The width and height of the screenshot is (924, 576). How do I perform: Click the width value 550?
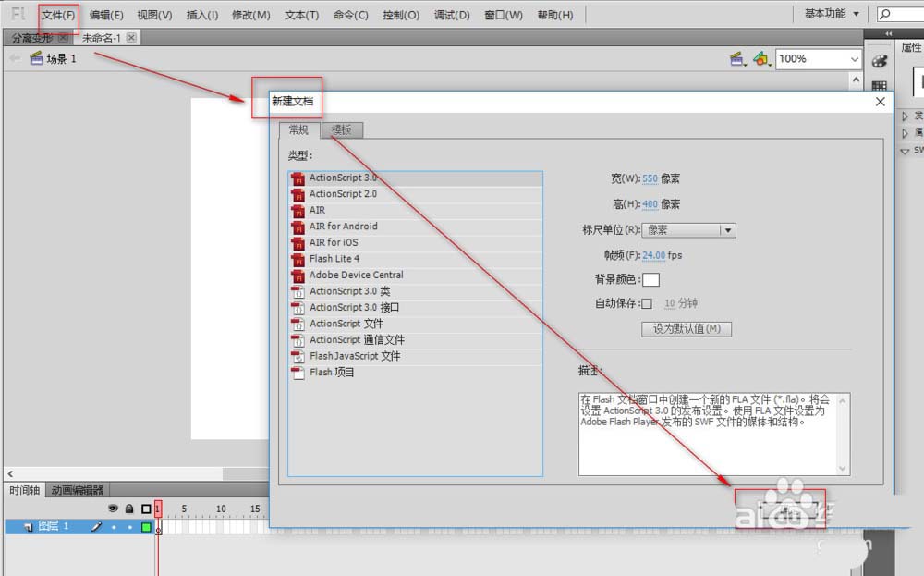(650, 178)
